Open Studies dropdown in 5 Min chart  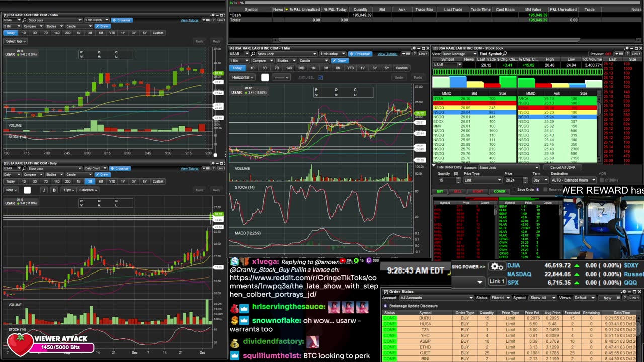[55, 26]
